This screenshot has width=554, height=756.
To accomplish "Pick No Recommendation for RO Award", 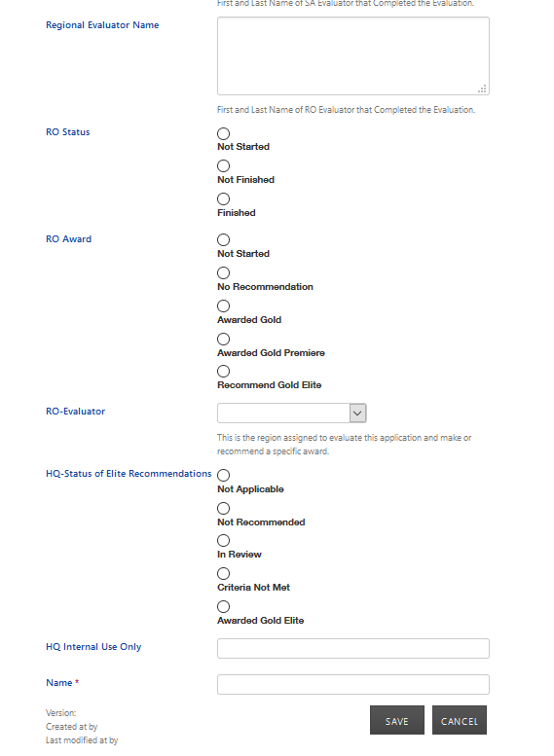I will tap(223, 272).
